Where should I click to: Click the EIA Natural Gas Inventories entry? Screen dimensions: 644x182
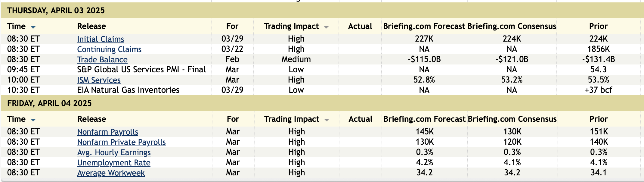[128, 90]
